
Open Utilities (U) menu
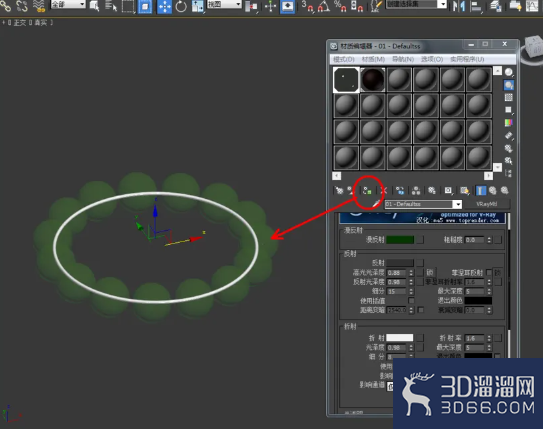467,59
